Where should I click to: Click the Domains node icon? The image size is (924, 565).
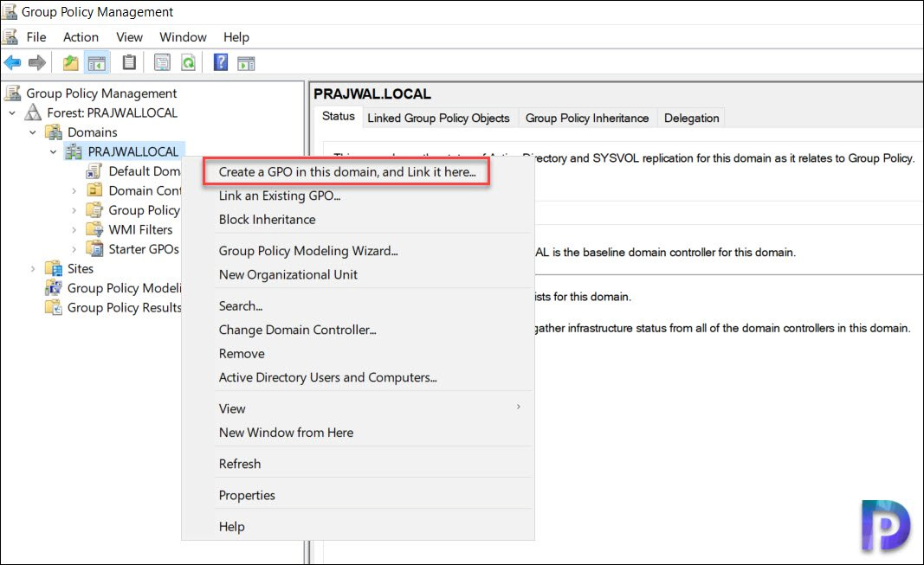pos(54,132)
